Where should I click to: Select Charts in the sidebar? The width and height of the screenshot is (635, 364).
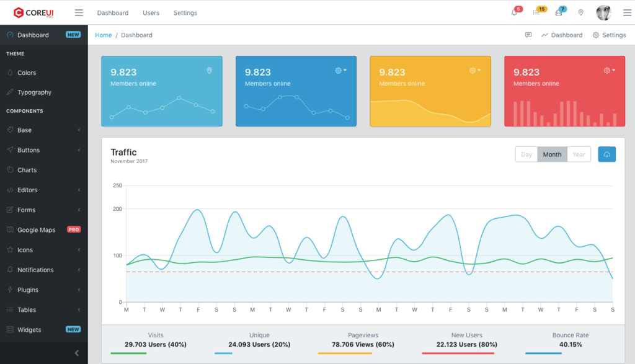coord(26,170)
